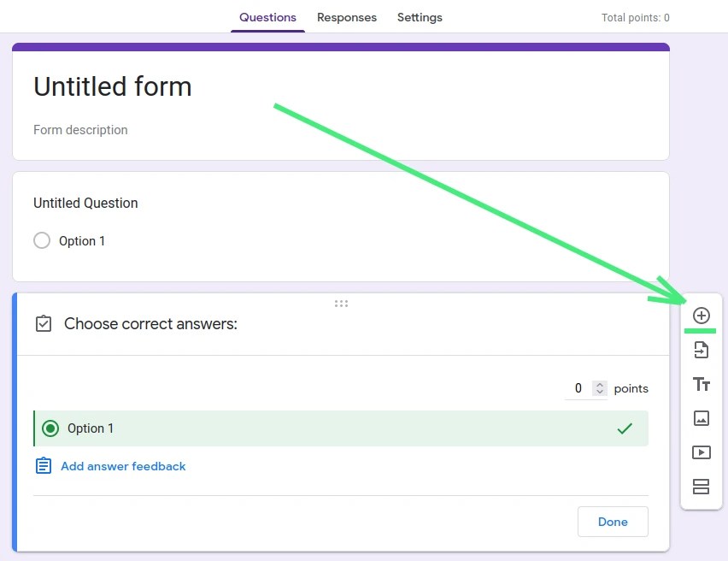Click the green checkmark marking Option 1 correct
This screenshot has height=561, width=728.
coord(625,428)
